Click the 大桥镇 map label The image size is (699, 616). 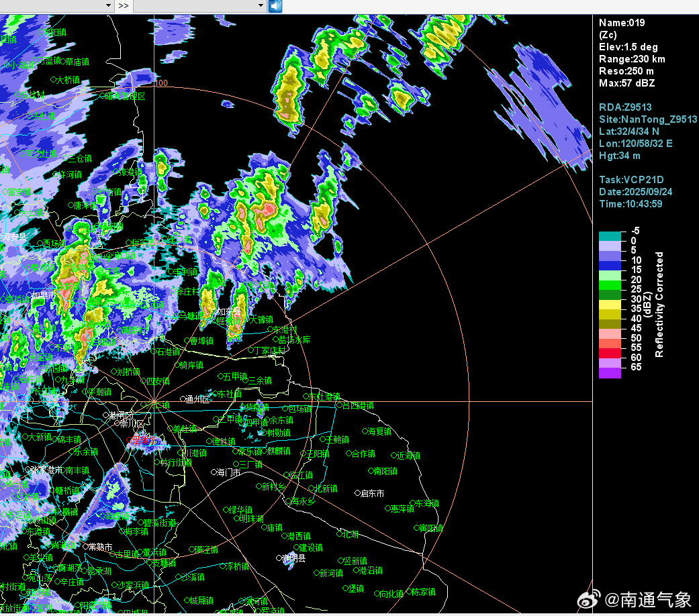[x=68, y=80]
